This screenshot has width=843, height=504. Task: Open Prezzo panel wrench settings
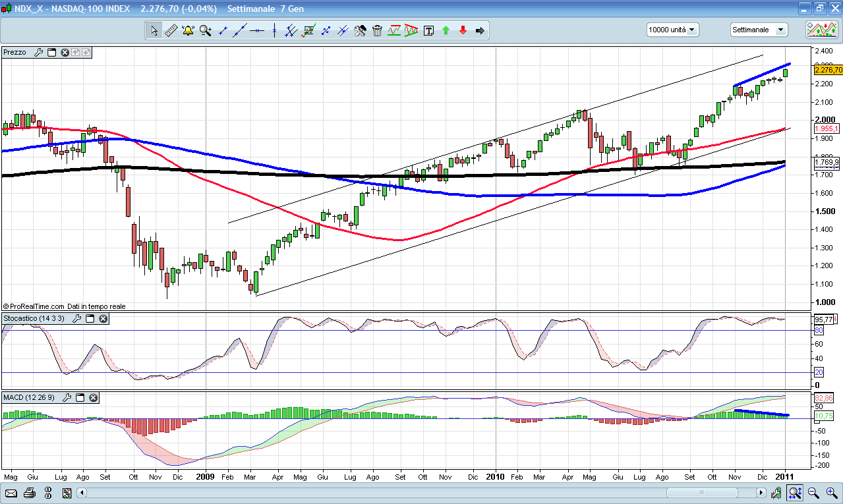coord(38,52)
